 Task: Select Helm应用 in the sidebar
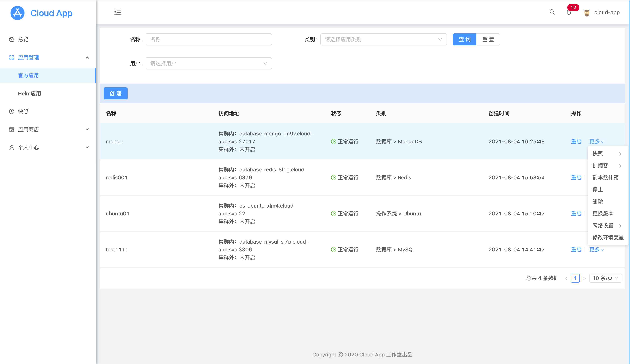[48, 93]
